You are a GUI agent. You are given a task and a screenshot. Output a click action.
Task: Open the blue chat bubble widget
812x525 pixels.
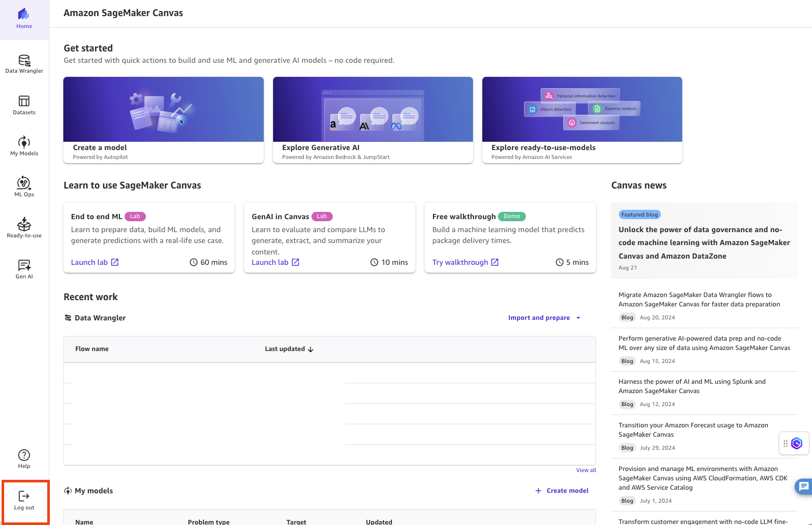coord(804,487)
